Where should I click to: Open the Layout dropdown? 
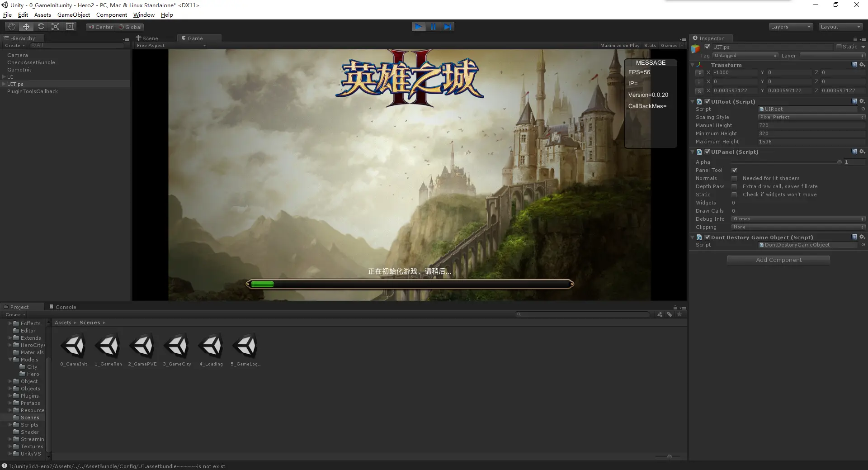click(x=841, y=27)
